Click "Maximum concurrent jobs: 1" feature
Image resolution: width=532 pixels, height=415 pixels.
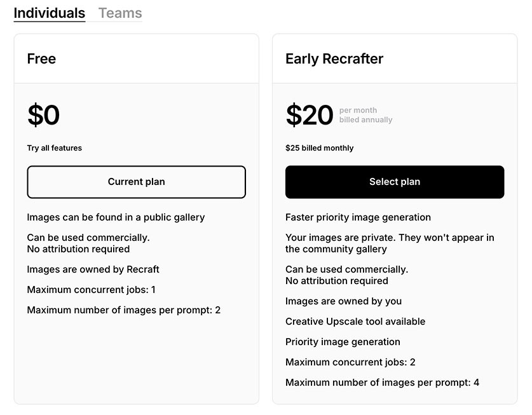(x=91, y=290)
